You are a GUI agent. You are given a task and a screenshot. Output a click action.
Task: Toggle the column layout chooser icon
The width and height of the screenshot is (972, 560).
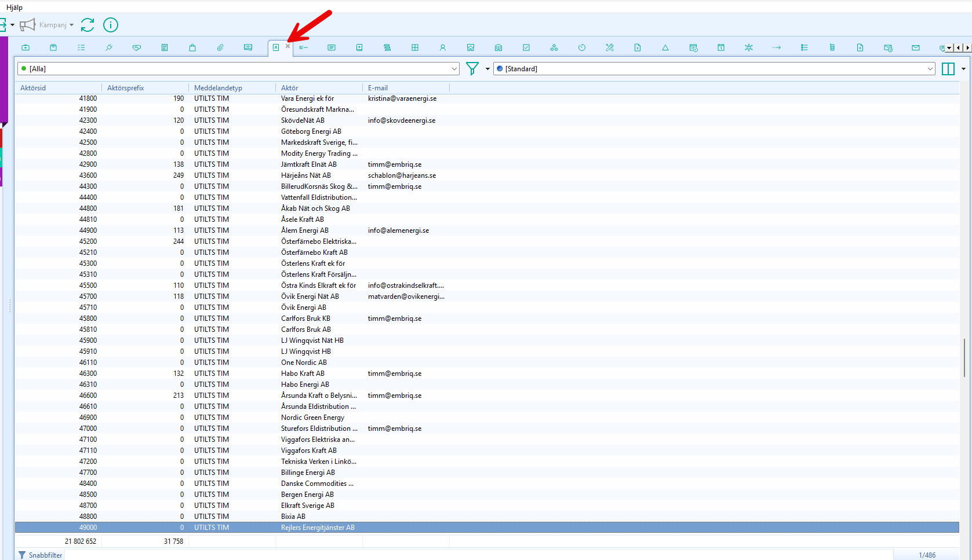(948, 69)
